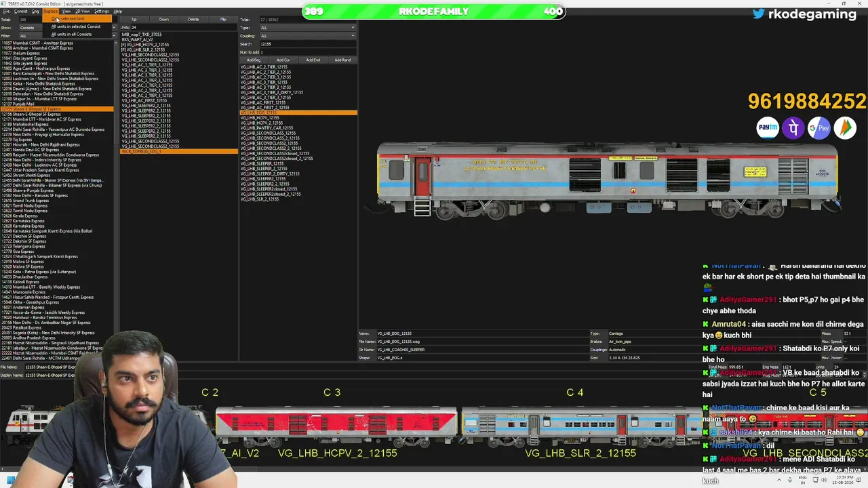Screen dimensions: 868x488
Task: Select 'MIB_wap7_TKD_37053' unit
Action: (142, 35)
